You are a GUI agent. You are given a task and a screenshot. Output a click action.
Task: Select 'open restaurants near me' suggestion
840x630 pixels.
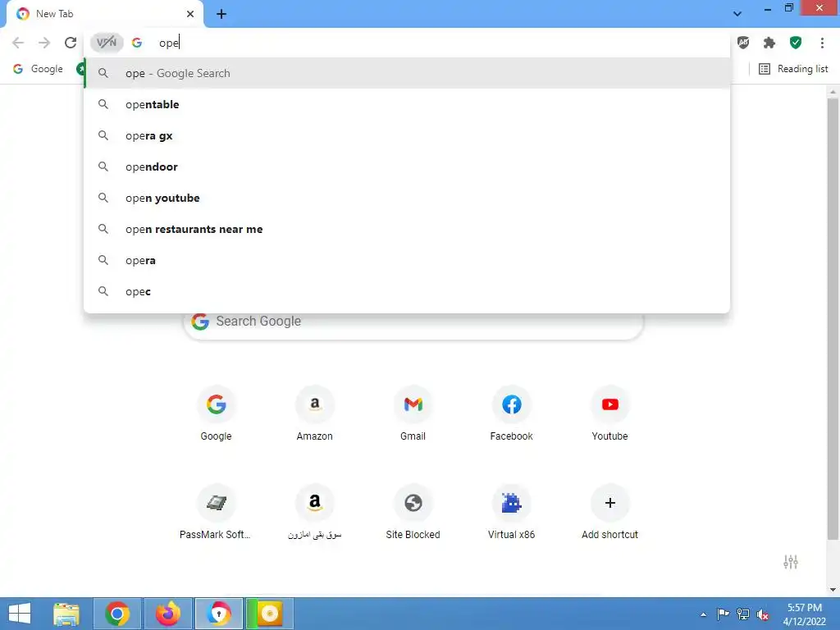tap(407, 230)
